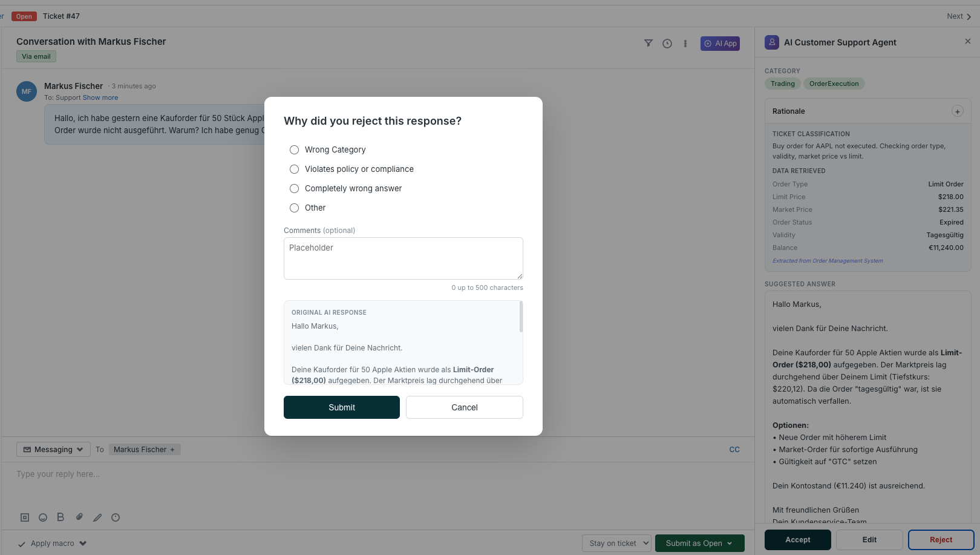This screenshot has width=980, height=555.
Task: Open the conversation filter icon
Action: (648, 43)
